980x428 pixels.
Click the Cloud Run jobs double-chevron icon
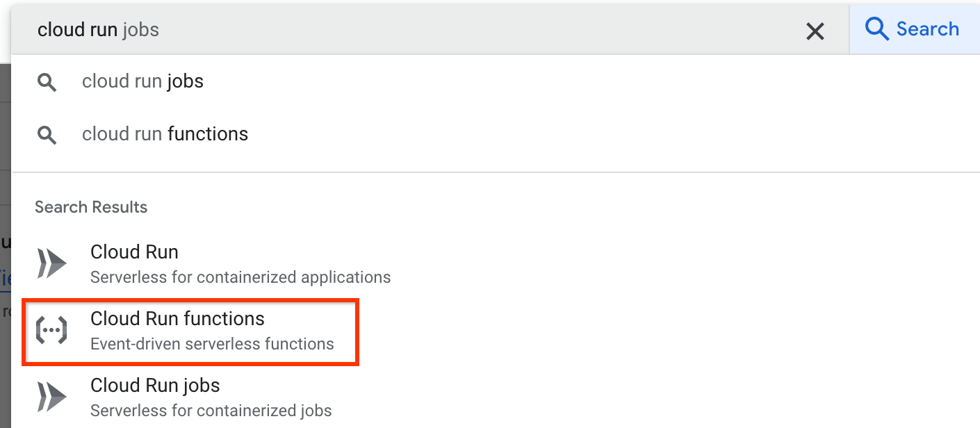click(51, 396)
